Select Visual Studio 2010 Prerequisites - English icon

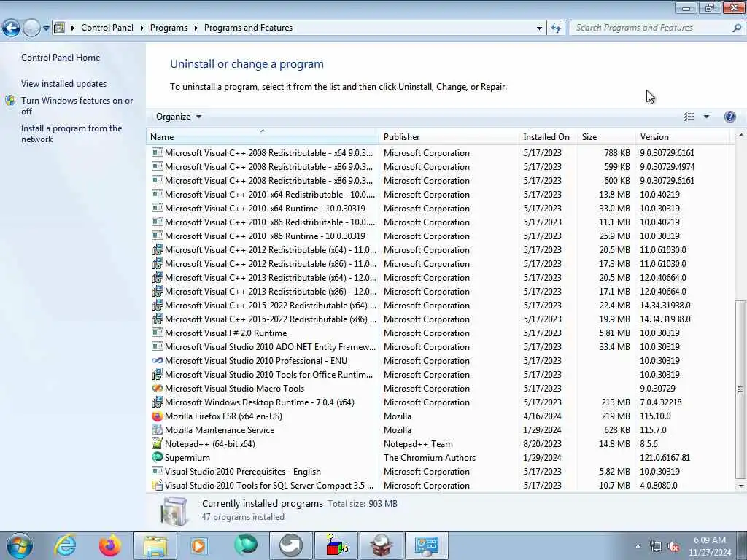pos(158,471)
